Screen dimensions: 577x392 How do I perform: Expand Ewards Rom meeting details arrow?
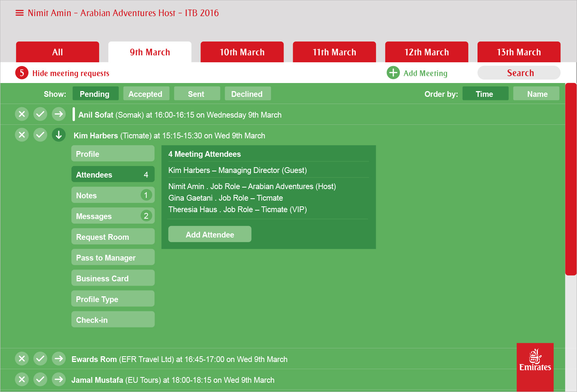click(x=59, y=359)
